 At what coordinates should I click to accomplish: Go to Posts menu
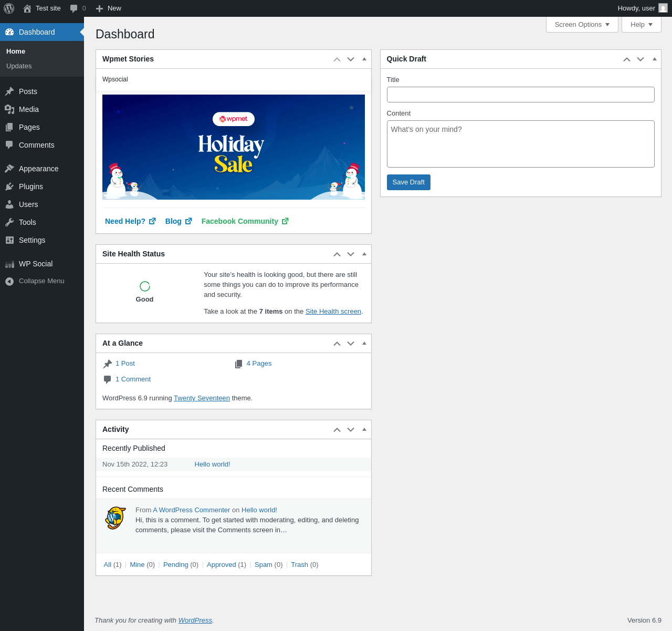[x=42, y=91]
